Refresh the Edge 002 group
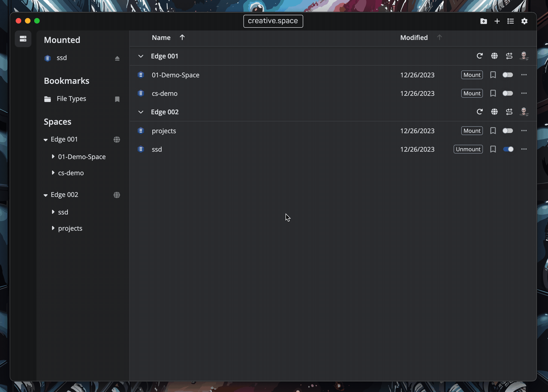This screenshot has width=548, height=392. [x=479, y=112]
